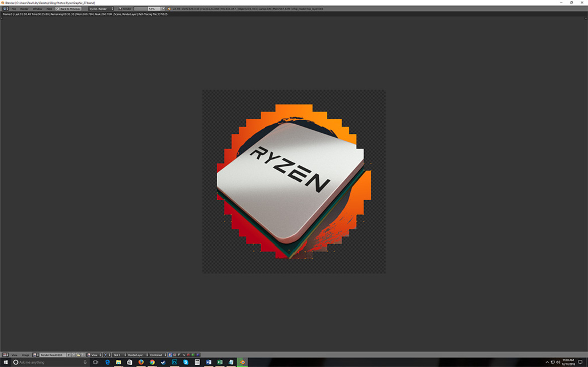
Task: Open the Help menu
Action: 49,9
